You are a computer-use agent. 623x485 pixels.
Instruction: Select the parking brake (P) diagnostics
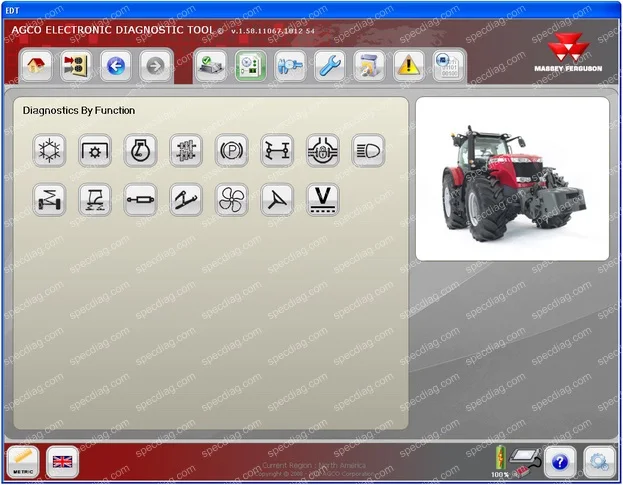tap(232, 151)
